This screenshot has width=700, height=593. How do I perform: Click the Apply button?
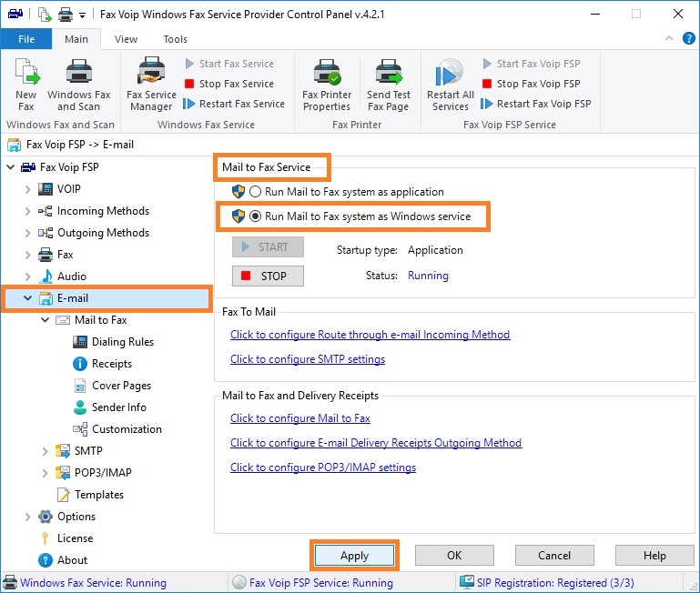354,556
